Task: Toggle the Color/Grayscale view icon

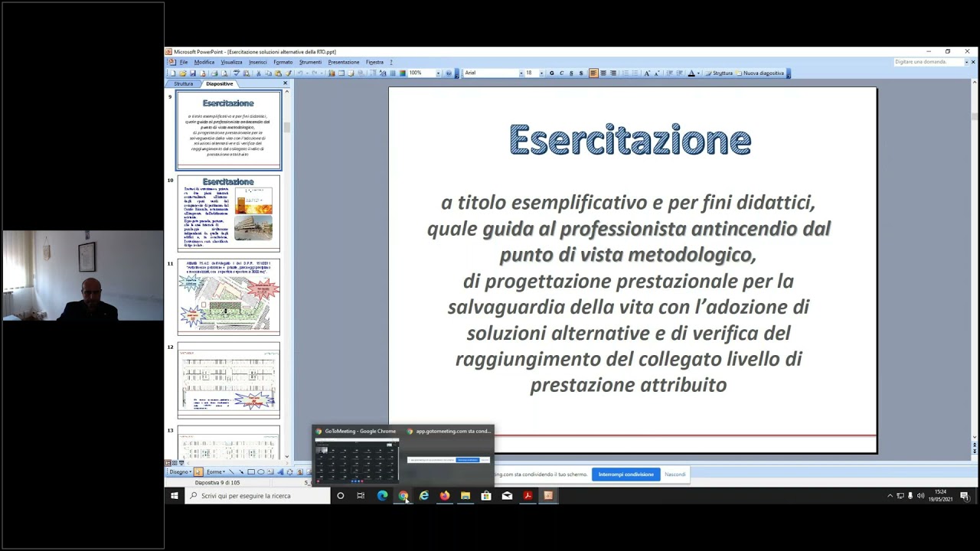Action: point(402,73)
